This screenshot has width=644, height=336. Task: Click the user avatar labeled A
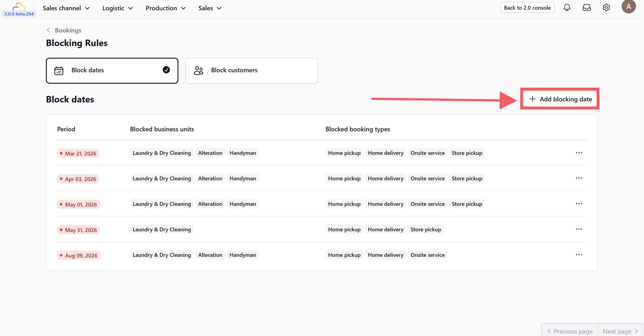coord(628,6)
